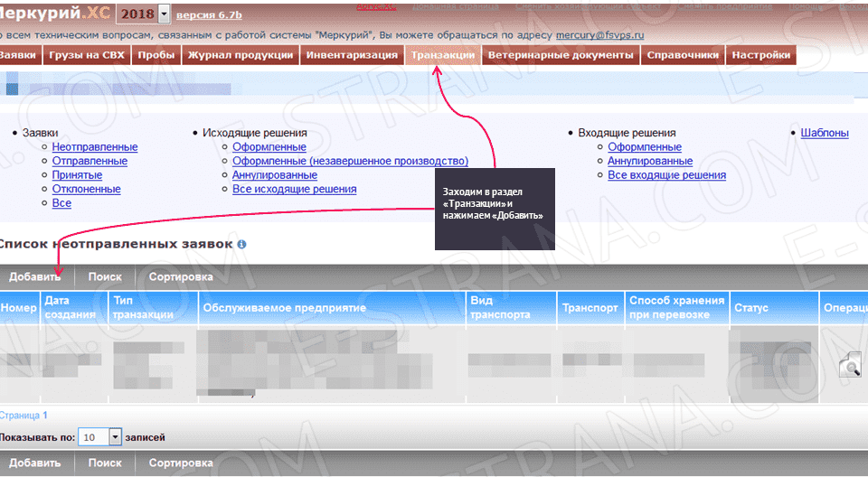Open the Настройки tab
The width and height of the screenshot is (868, 477).
(761, 55)
